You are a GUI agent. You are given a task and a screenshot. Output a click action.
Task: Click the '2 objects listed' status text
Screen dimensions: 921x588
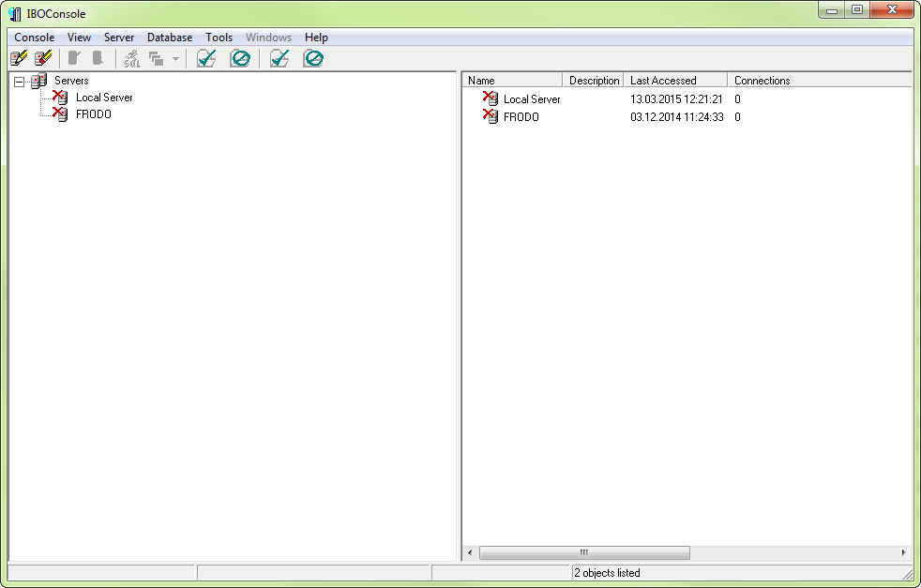607,573
